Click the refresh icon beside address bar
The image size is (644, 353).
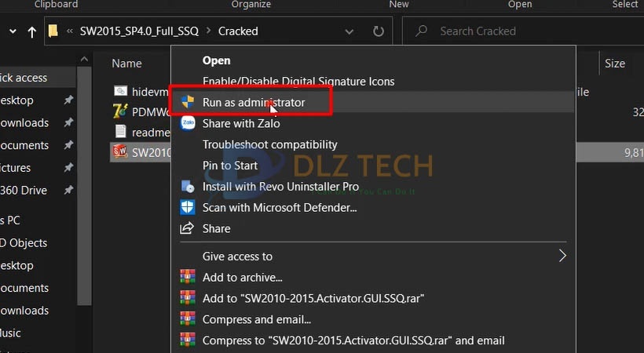379,31
